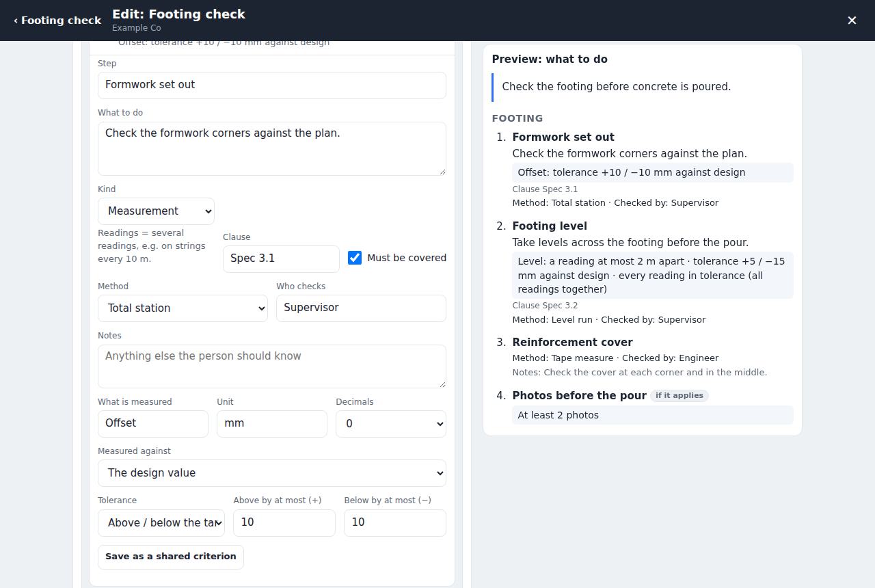Click 'Preview: what to do' heading
The height and width of the screenshot is (588, 875).
pos(550,59)
